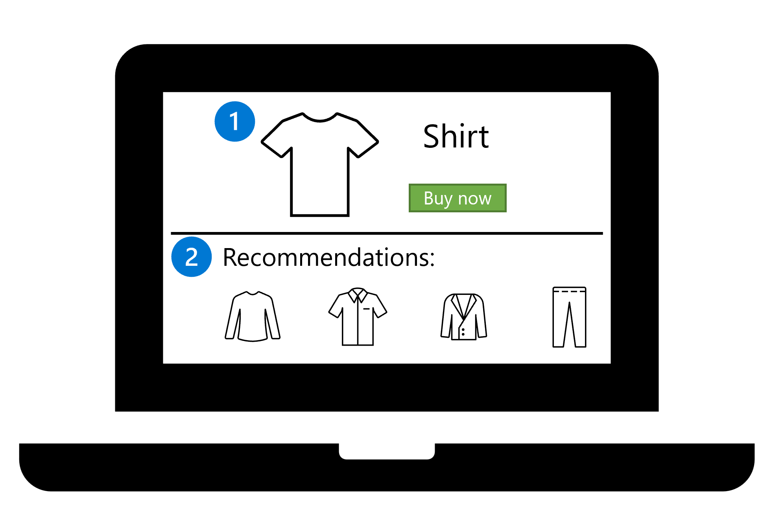
Task: Click the number 1 step indicator
Action: [x=231, y=123]
